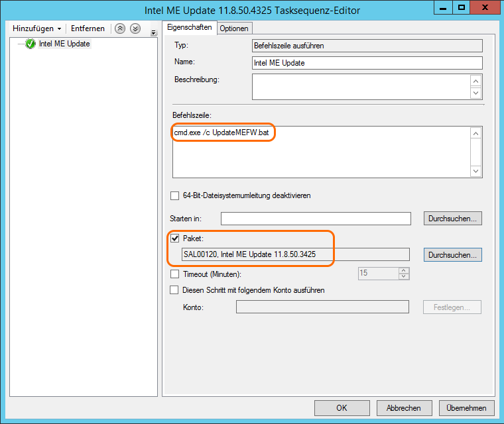This screenshot has width=504, height=424.
Task: Click the move step up arrow icon
Action: (120, 28)
